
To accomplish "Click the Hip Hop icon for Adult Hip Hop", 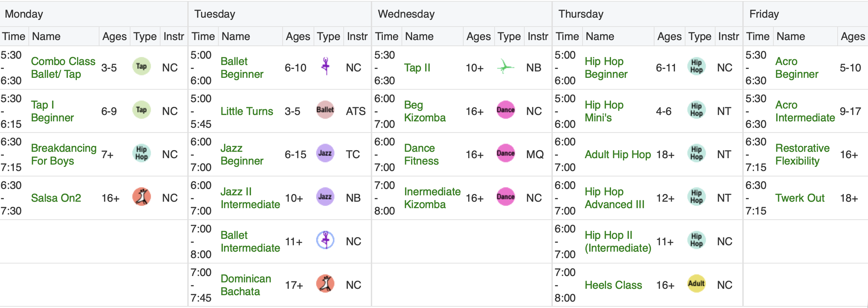I will [696, 153].
